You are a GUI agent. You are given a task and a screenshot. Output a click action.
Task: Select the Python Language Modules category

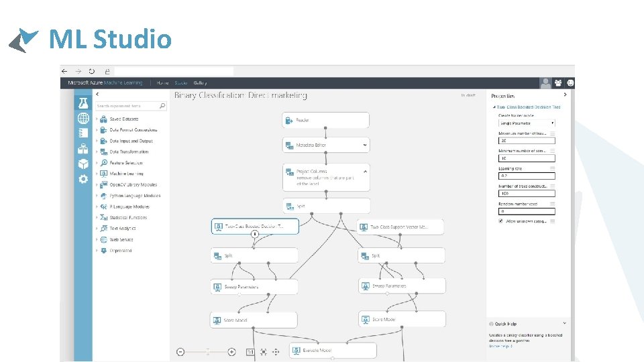(135, 196)
